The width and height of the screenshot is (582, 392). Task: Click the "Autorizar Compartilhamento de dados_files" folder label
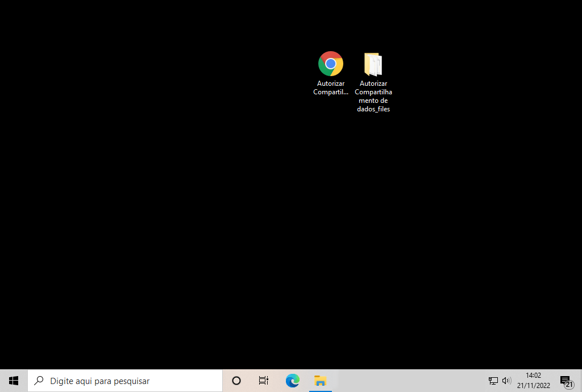(373, 96)
